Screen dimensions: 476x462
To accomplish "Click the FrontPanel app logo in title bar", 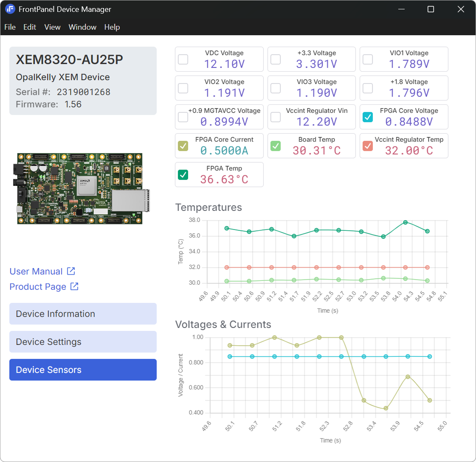I will coord(10,9).
